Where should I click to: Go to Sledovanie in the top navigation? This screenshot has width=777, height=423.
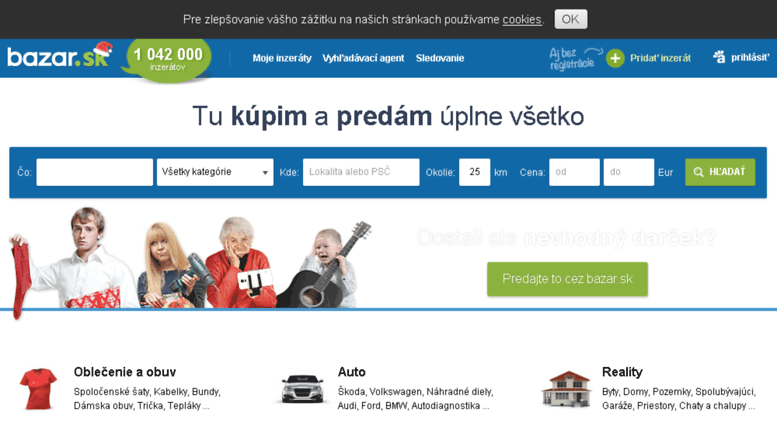[x=440, y=58]
